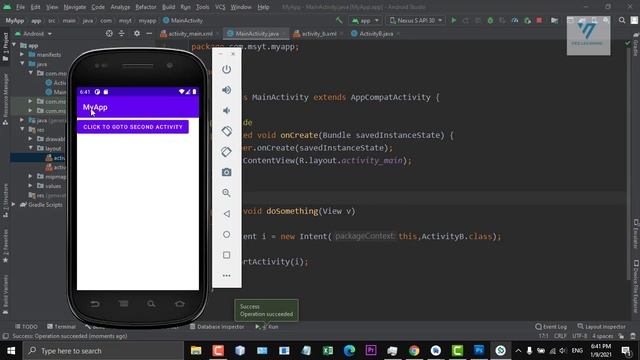Expand the Gradle Scripts node arrow
This screenshot has height=360, width=640.
click(x=14, y=204)
